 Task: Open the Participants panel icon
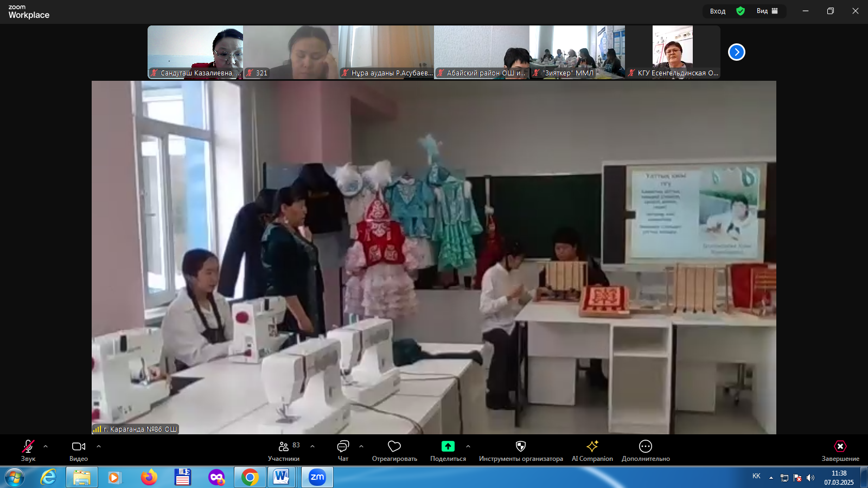click(283, 447)
